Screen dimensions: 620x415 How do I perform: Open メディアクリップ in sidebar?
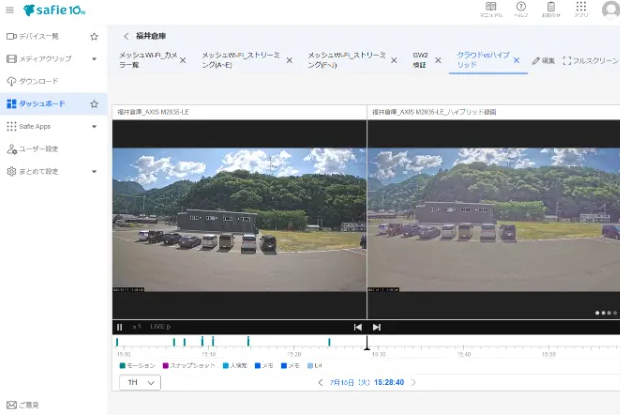(x=39, y=59)
